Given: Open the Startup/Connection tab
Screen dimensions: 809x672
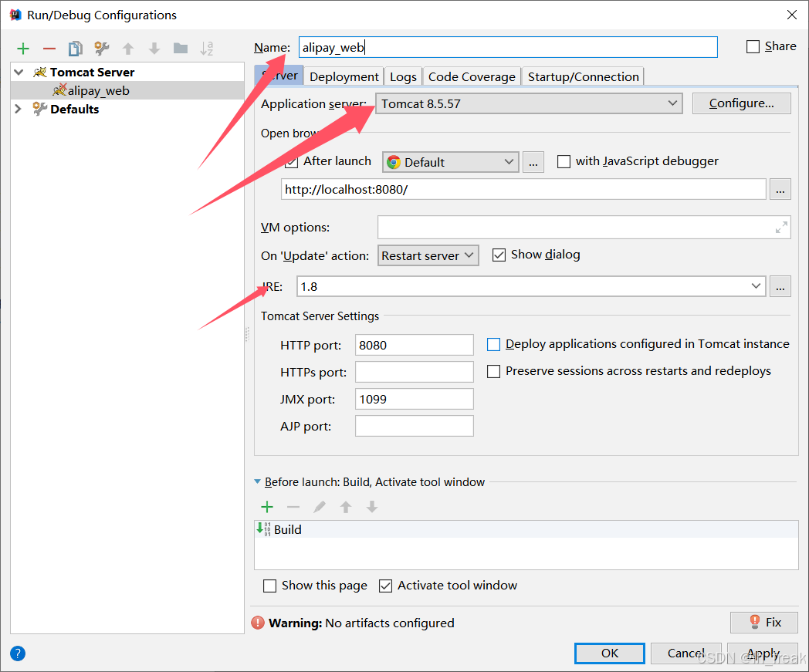Looking at the screenshot, I should tap(583, 77).
